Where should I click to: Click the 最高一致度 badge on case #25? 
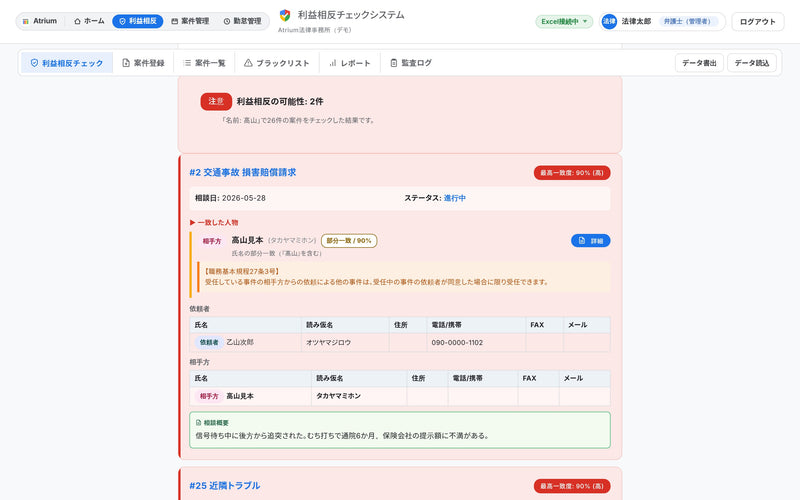(572, 486)
